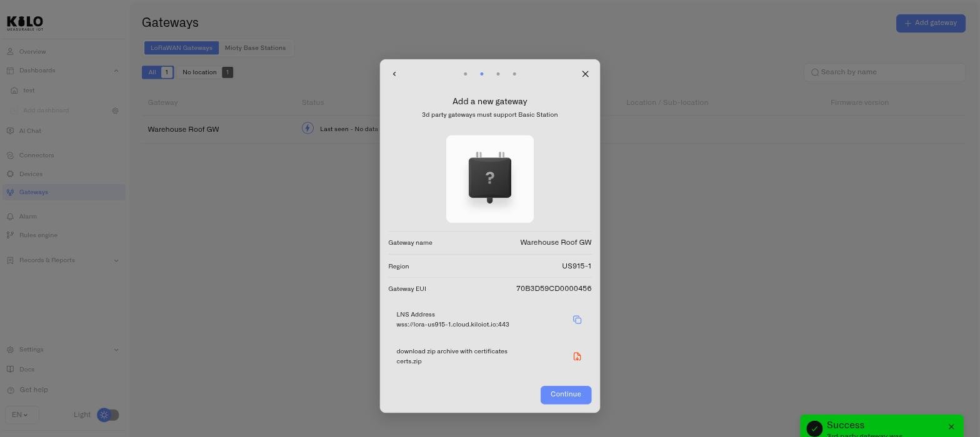Download the certs.zip certificate archive
Image resolution: width=980 pixels, height=437 pixels.
pos(577,356)
